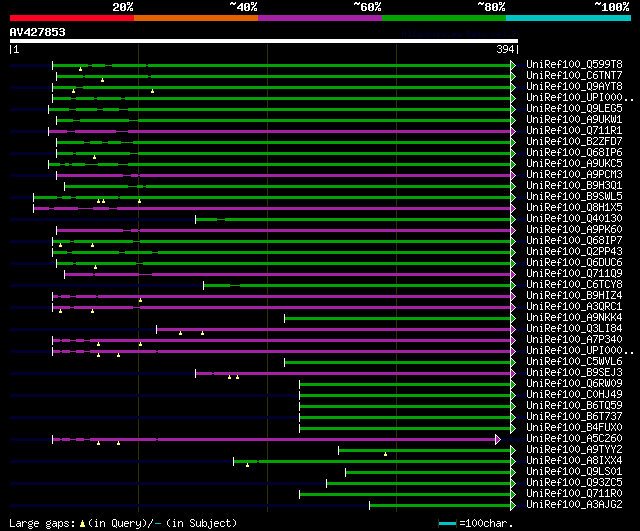Select the UniRef100_Q6RW09 label
Image resolution: width=640 pixels, height=531 pixels.
tap(574, 384)
